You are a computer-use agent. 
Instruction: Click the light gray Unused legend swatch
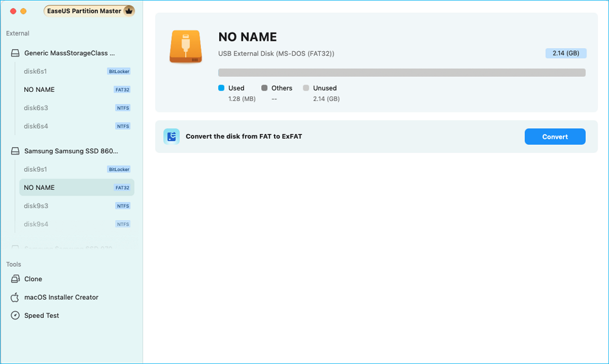306,88
